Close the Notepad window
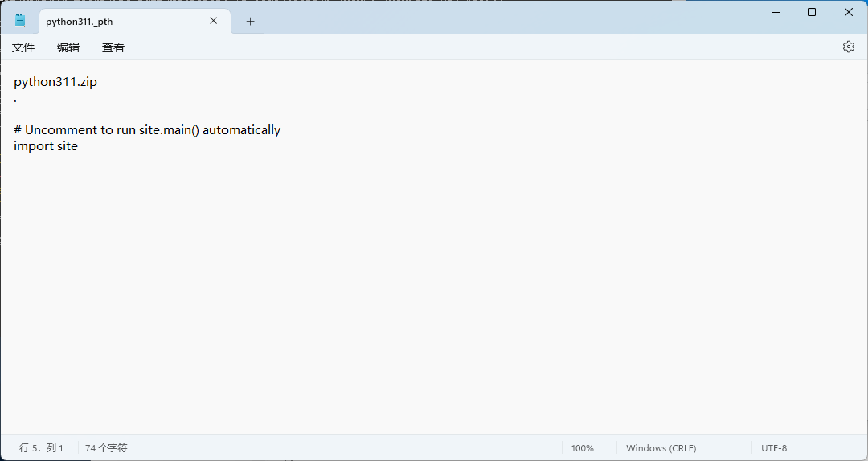868x461 pixels. (848, 12)
